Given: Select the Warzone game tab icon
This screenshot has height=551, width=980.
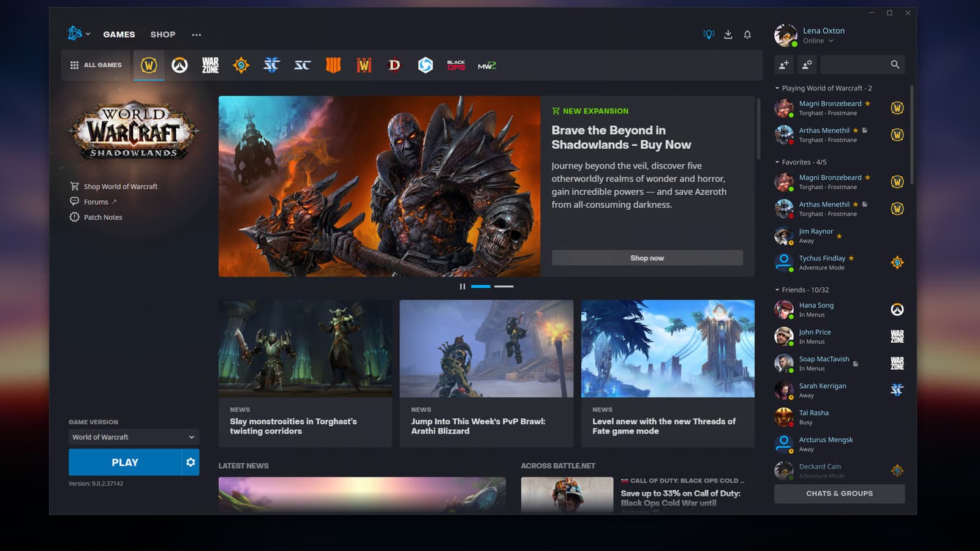Looking at the screenshot, I should (210, 65).
